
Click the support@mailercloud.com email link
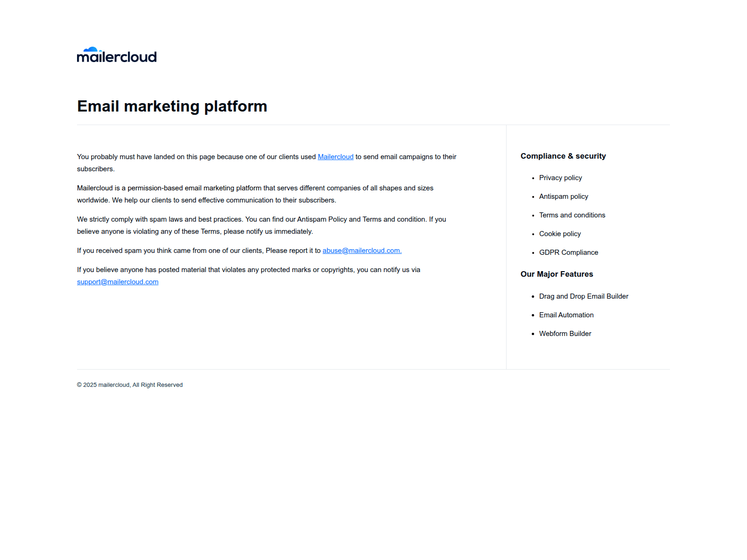click(118, 282)
